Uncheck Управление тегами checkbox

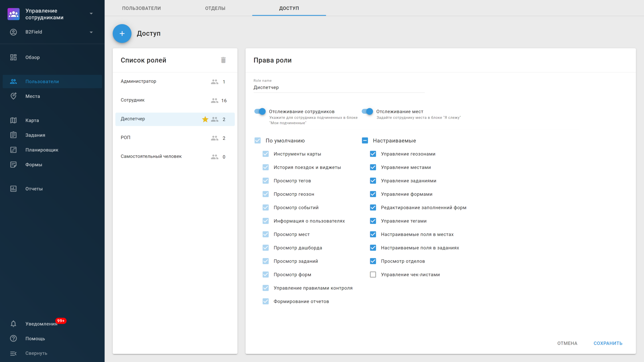[x=373, y=221]
